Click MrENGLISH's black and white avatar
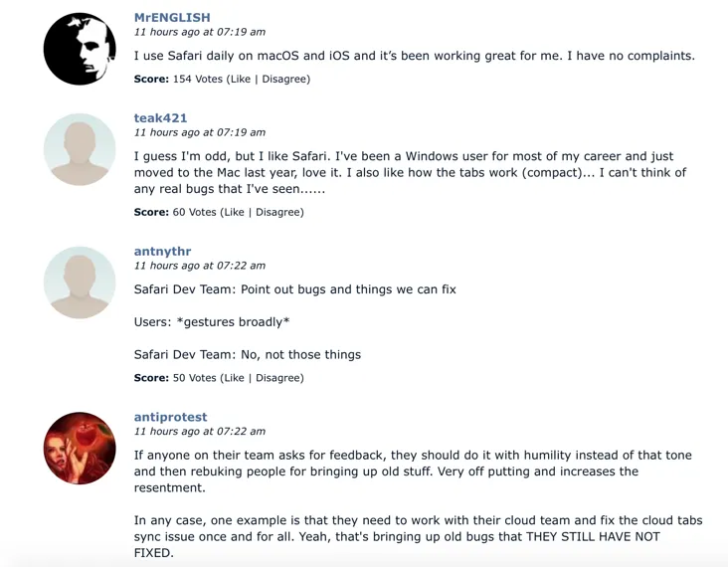Image resolution: width=728 pixels, height=567 pixels. pyautogui.click(x=80, y=49)
